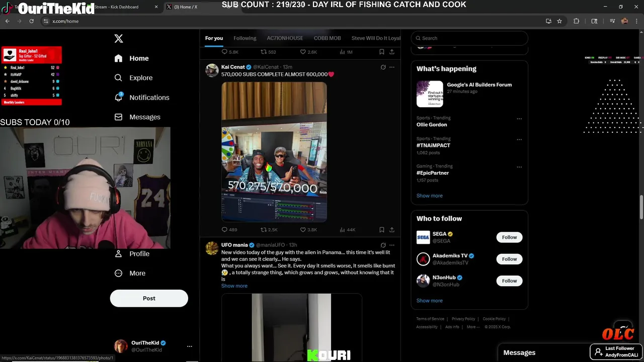Repost the top post with 552 reposts
644x362 pixels.
268,52
